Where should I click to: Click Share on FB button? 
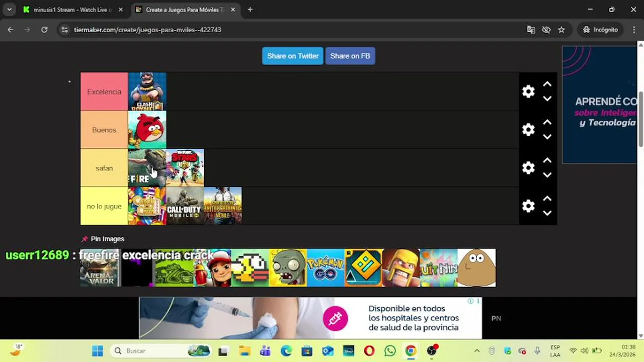(x=350, y=56)
